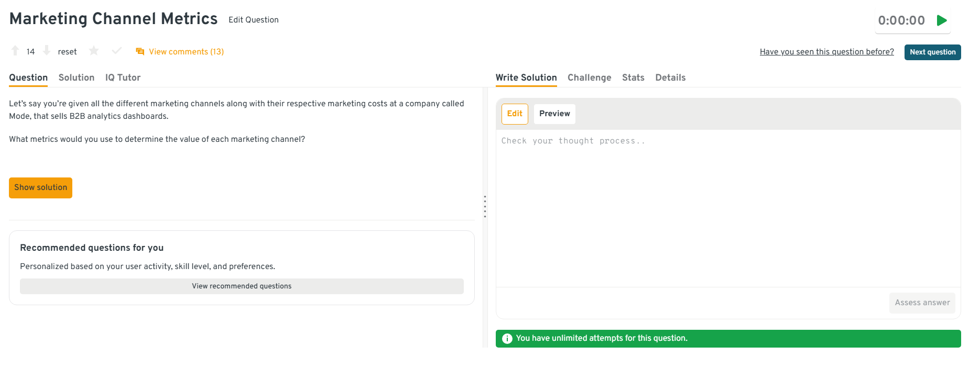Bookmark question using the star icon
Image resolution: width=980 pixels, height=368 pixels.
[x=94, y=51]
